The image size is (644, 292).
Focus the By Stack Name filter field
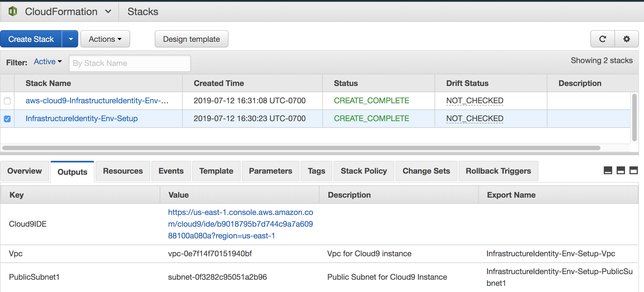coord(130,63)
